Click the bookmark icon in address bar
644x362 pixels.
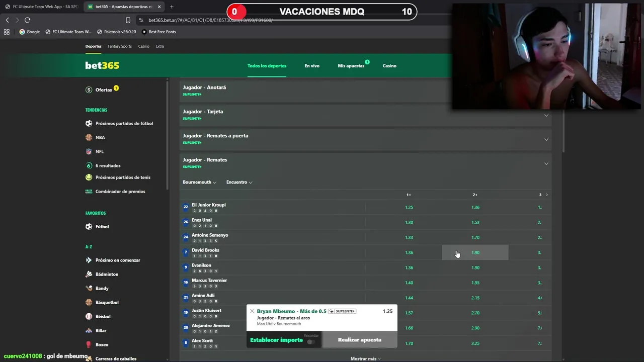point(128,20)
